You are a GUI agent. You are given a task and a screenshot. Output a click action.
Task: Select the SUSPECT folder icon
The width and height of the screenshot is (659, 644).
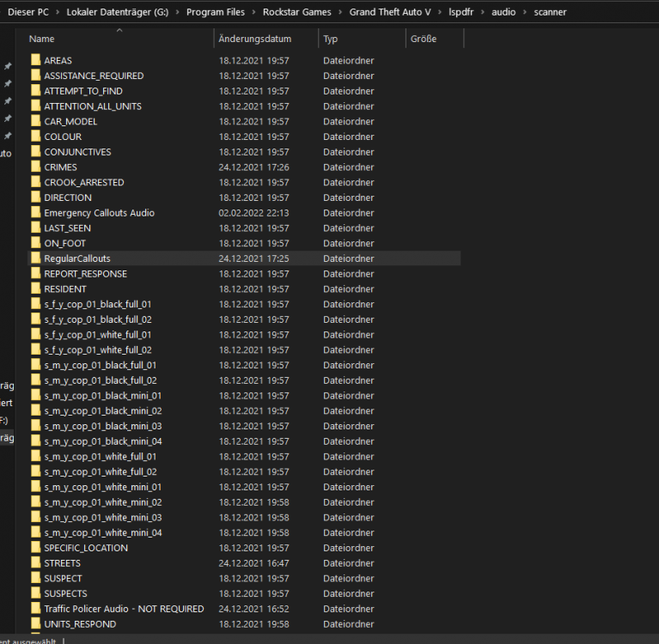click(35, 579)
